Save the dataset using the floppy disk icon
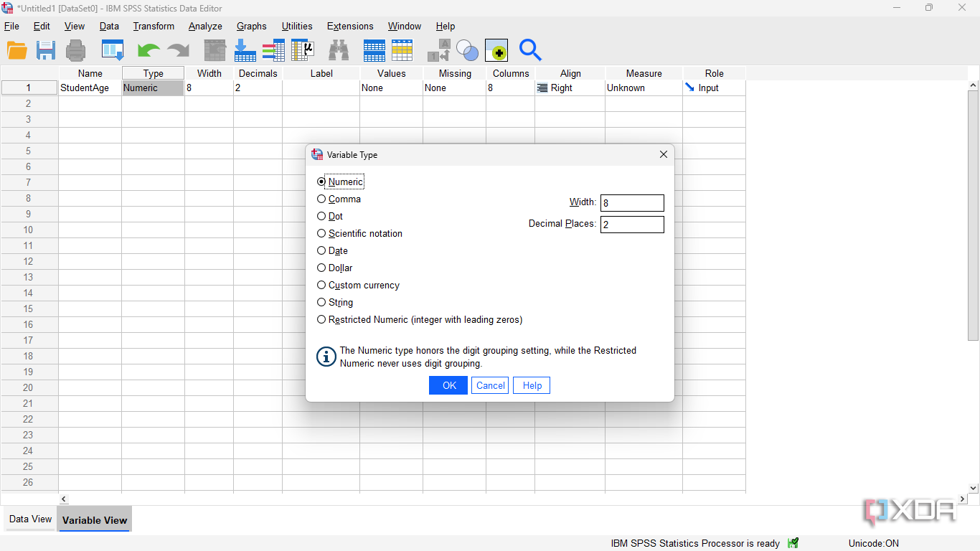Screen dimensions: 980x551 coord(46,50)
